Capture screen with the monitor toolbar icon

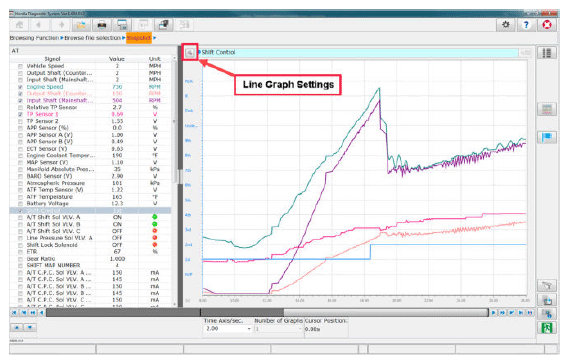coord(122,25)
